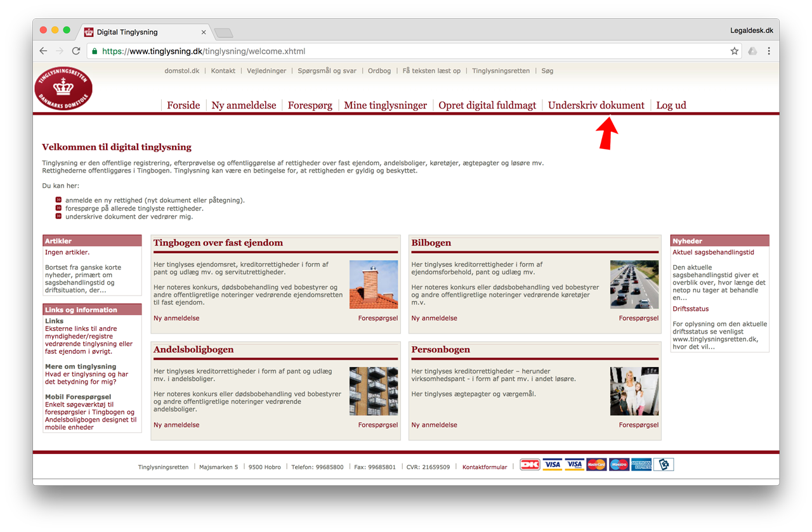Open the Kontakt top link
Image resolution: width=812 pixels, height=532 pixels.
coord(223,71)
